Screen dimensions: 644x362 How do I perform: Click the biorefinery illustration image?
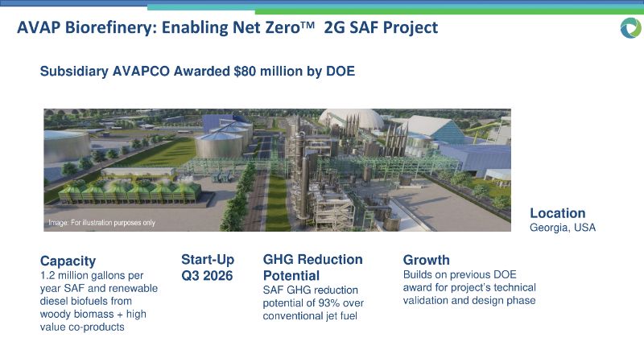tap(276, 170)
